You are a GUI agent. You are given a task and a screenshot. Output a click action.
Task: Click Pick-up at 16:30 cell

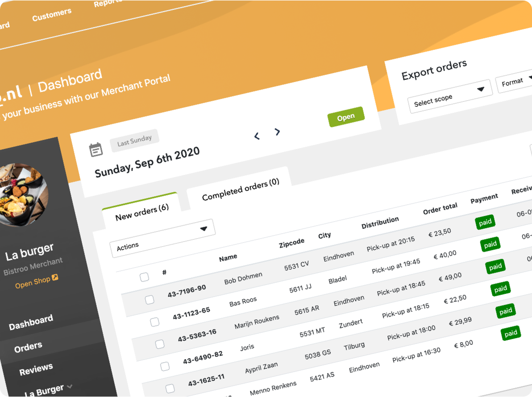(x=416, y=355)
